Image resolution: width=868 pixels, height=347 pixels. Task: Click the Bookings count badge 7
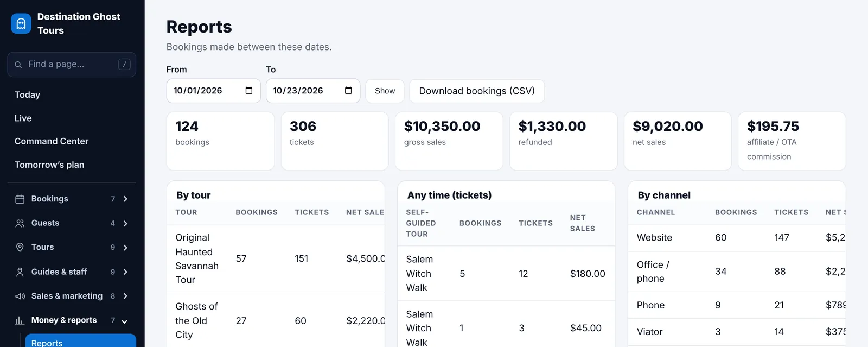pyautogui.click(x=113, y=199)
